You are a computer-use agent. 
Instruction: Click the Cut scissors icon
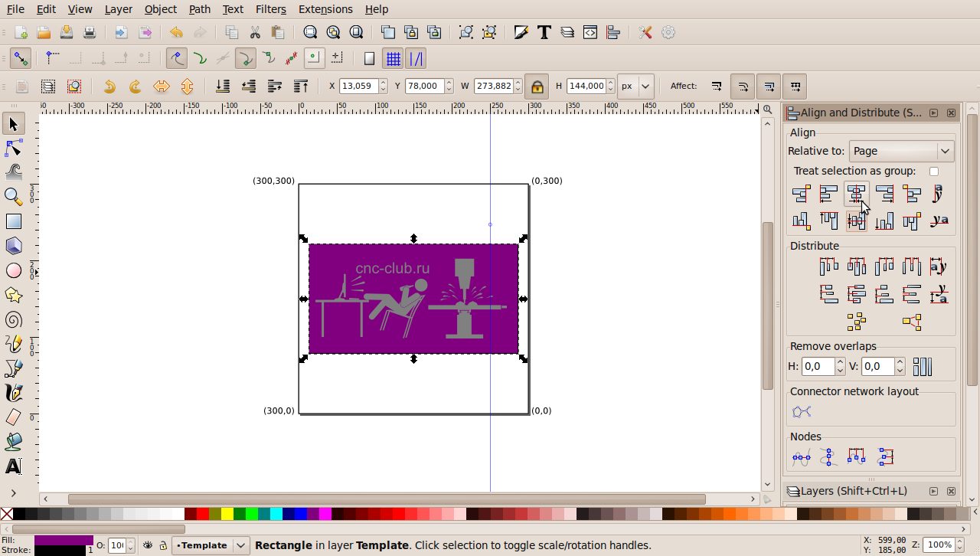[x=255, y=32]
